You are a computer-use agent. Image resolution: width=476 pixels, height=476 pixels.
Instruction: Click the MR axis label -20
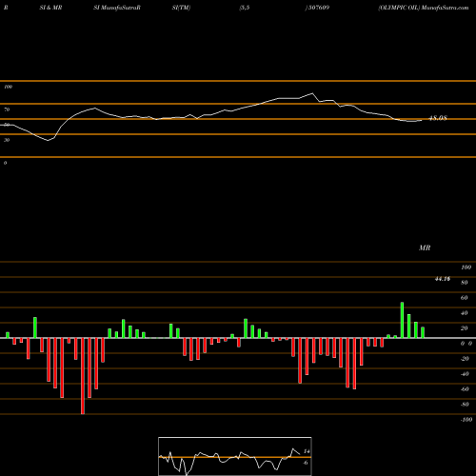pos(465,359)
